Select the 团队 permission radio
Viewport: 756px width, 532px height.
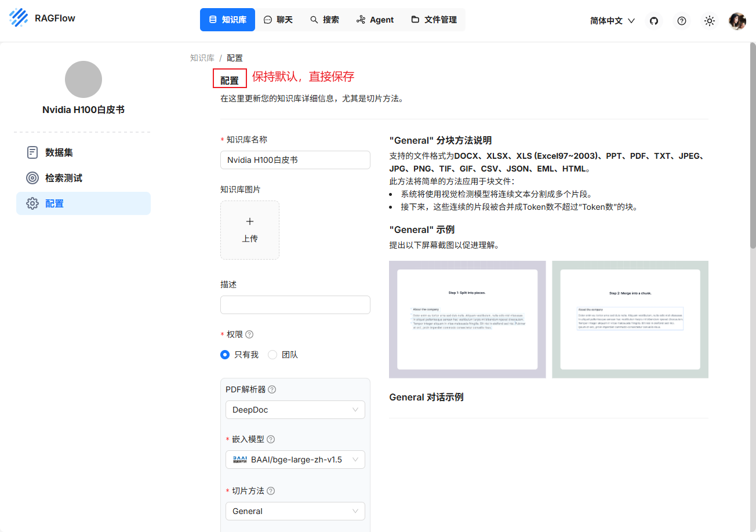pyautogui.click(x=272, y=355)
